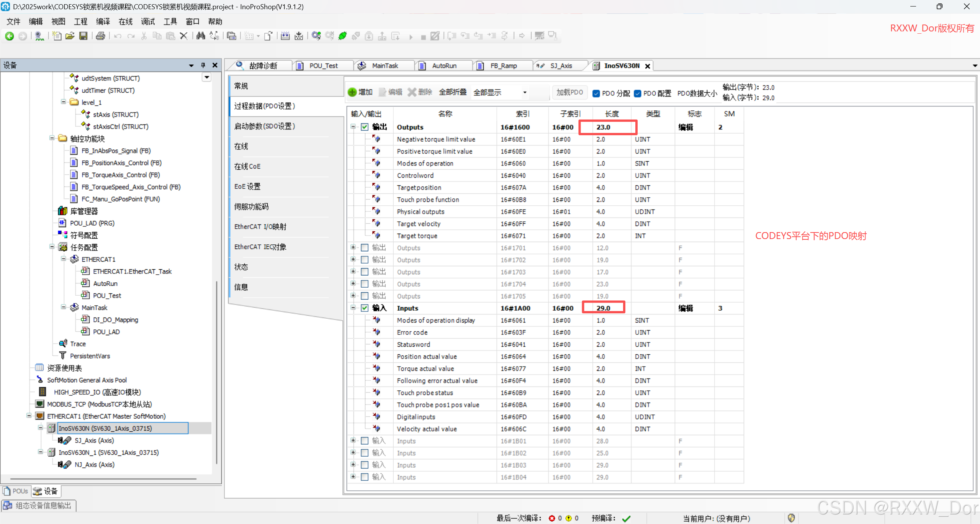Open the 调试 menu
The width and height of the screenshot is (980, 524).
148,21
